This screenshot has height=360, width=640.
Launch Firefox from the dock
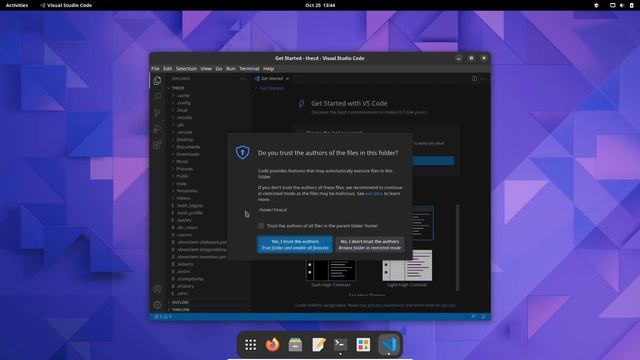pos(273,344)
